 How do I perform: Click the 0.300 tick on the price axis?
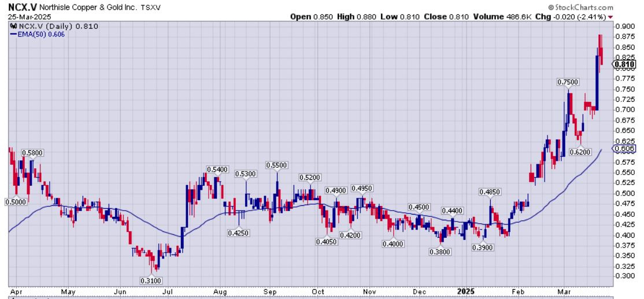point(624,276)
